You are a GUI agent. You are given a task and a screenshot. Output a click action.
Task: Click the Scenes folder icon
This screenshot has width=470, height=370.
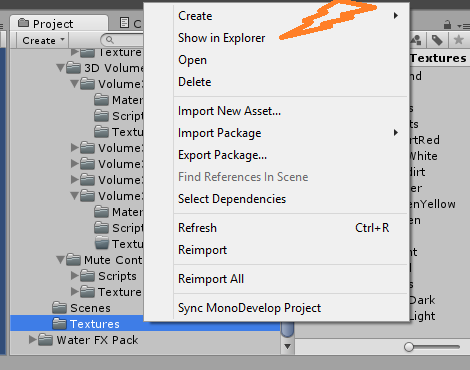tap(60, 307)
